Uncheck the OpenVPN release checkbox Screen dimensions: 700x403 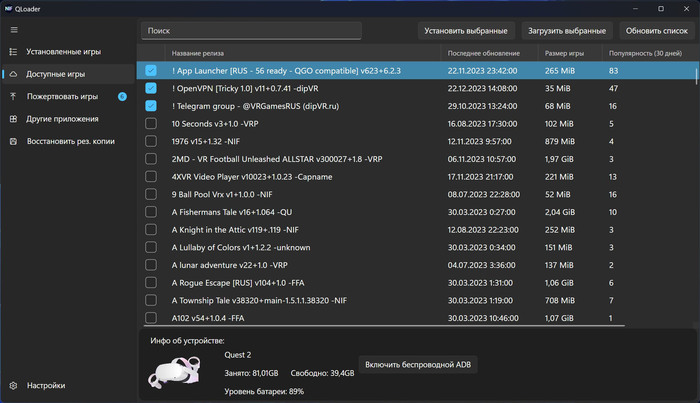coord(151,89)
